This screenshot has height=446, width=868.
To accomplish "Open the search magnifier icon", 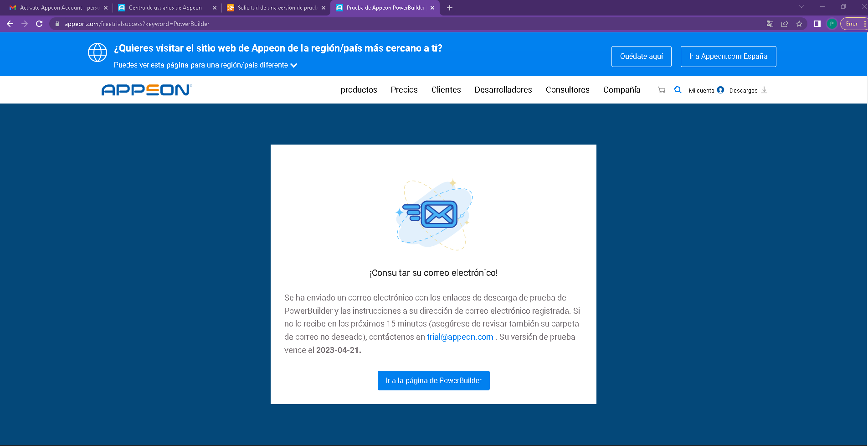I will 678,90.
